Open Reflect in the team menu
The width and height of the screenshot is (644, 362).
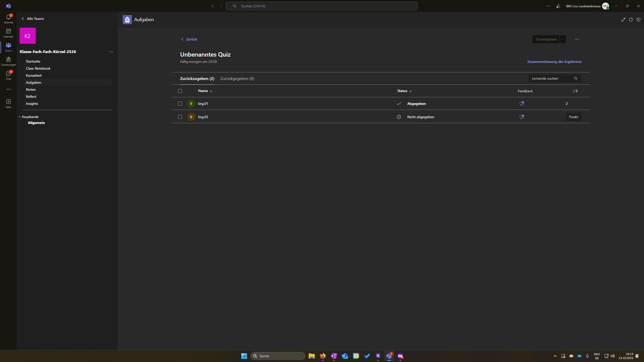coord(31,97)
